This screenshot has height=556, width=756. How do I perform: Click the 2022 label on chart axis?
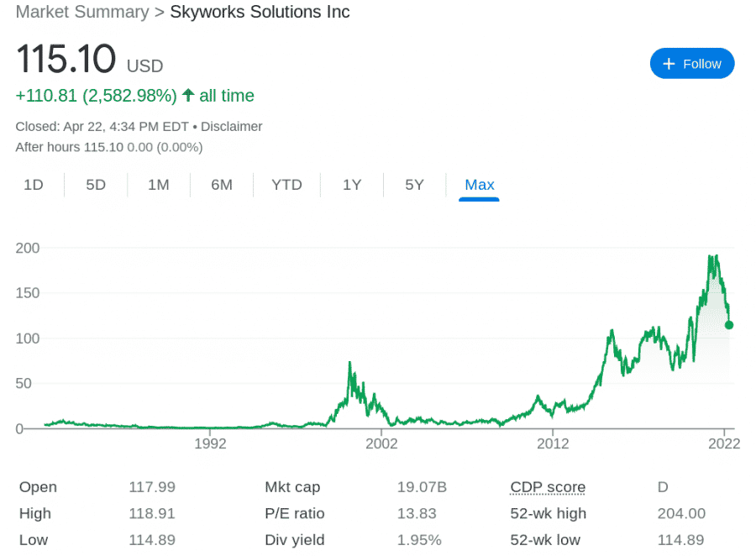coord(724,443)
